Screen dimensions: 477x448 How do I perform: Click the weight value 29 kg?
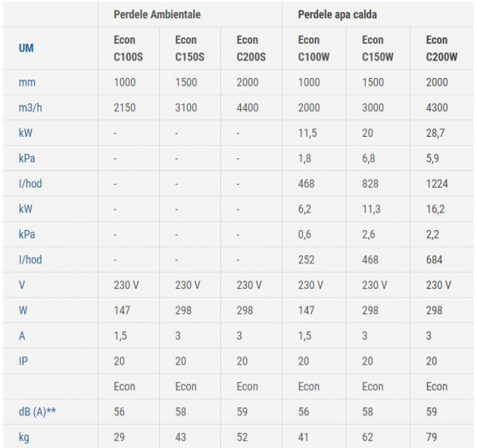[120, 437]
